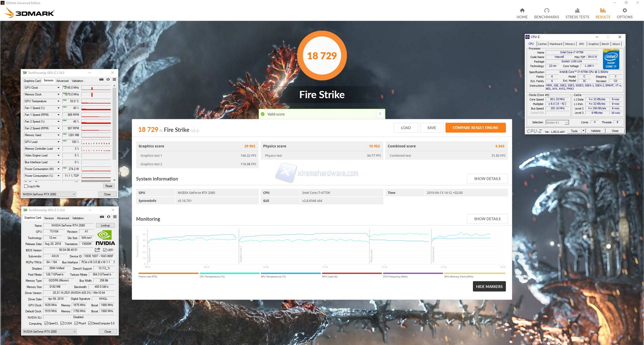Click Compare Result Online button
Viewport: 644px width, 345px height.
coord(475,128)
